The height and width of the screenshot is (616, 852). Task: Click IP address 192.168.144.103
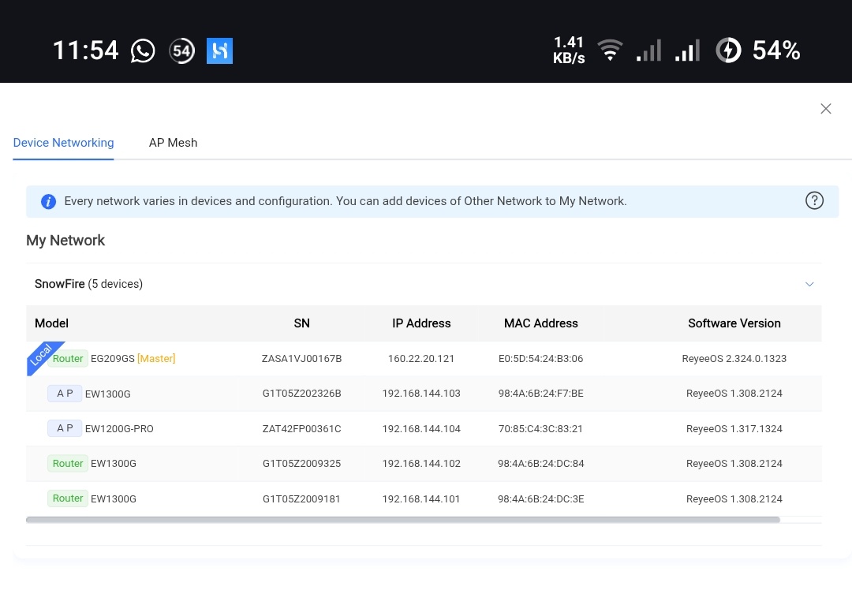coord(421,394)
